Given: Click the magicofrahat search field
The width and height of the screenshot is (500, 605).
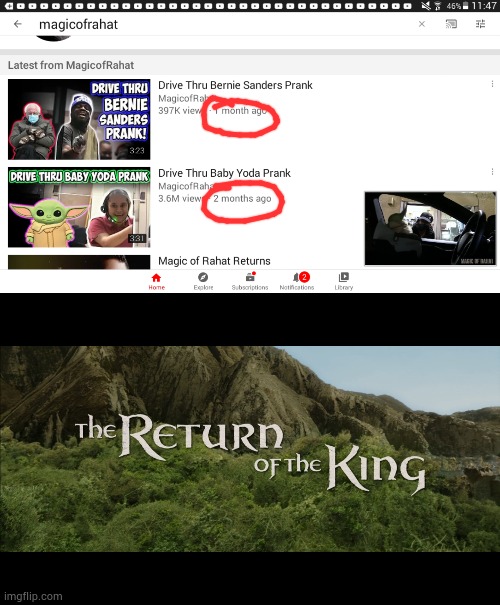Looking at the screenshot, I should 224,24.
